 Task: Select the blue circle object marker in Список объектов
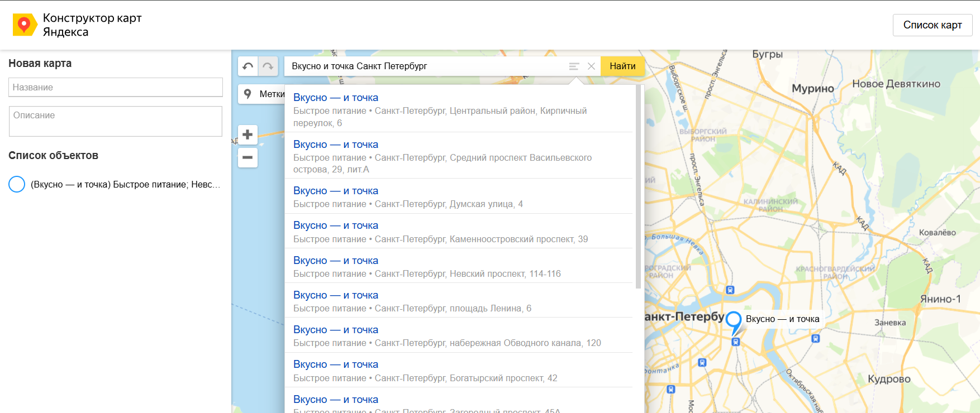[x=17, y=184]
